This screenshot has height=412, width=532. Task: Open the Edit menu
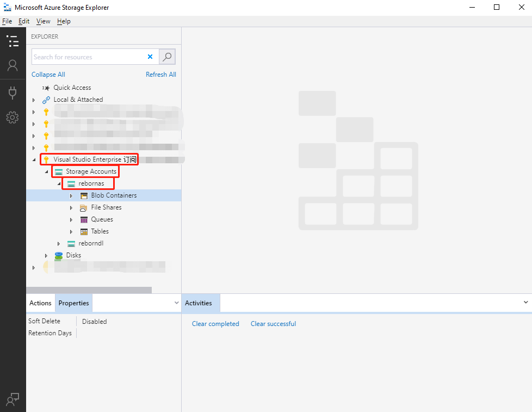coord(24,21)
